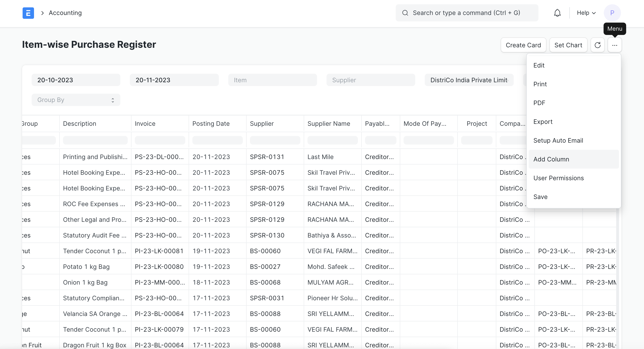Open the ellipsis Menu icon
Screen dimensions: 644x349
point(615,45)
